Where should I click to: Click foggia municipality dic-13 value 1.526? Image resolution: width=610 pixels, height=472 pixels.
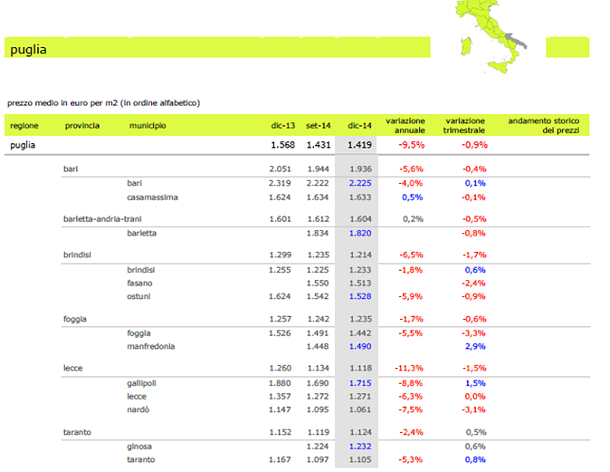click(x=280, y=333)
